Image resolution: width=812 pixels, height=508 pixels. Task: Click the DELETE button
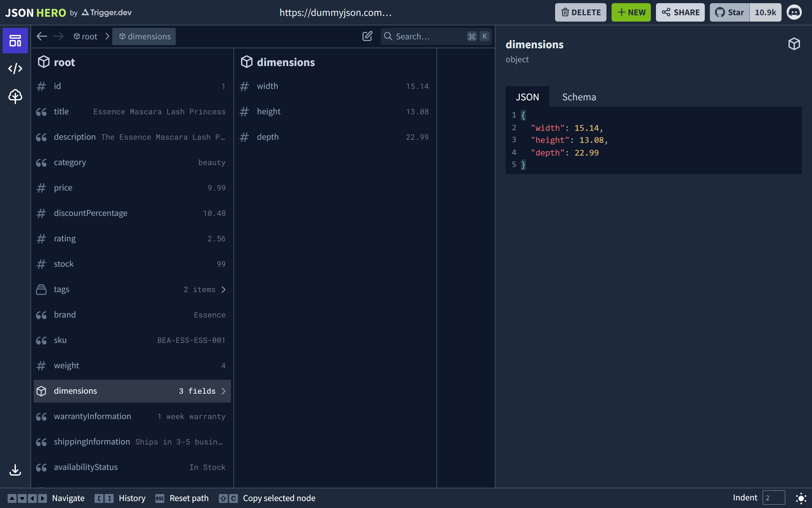(x=580, y=12)
